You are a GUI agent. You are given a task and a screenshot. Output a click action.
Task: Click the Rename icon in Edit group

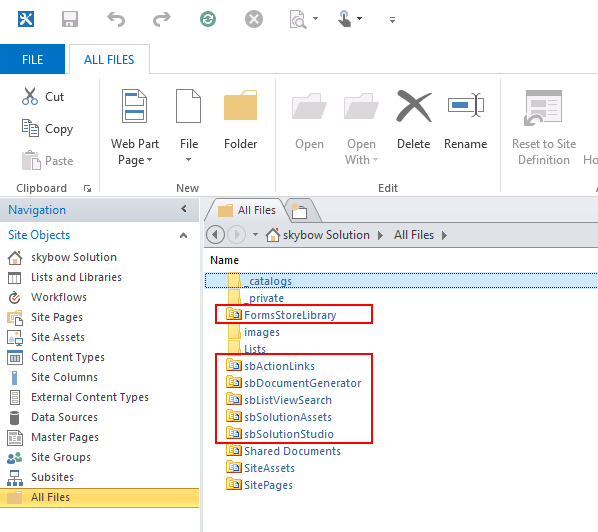[x=466, y=105]
